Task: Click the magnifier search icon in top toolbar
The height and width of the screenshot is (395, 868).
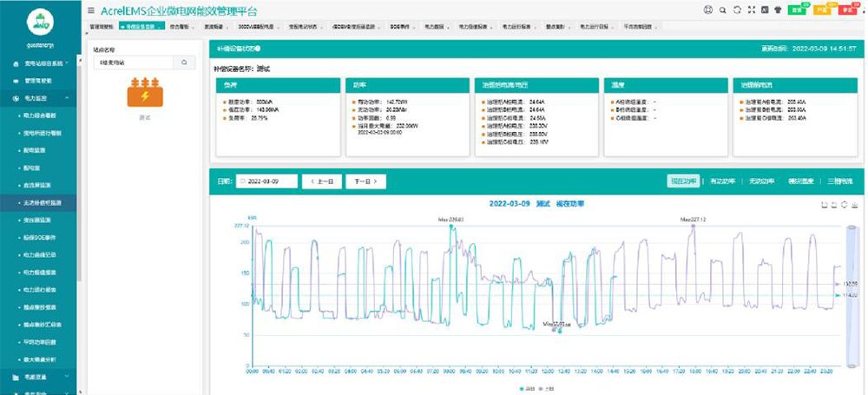Action: click(722, 10)
